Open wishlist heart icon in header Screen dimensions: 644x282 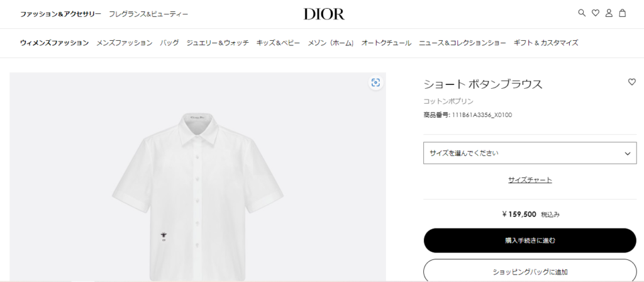pos(595,13)
